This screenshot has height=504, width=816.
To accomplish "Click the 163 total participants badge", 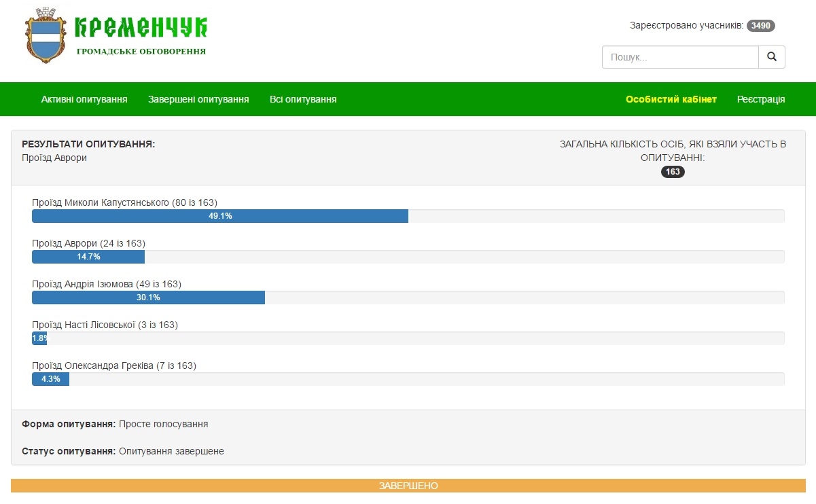I will pos(673,172).
